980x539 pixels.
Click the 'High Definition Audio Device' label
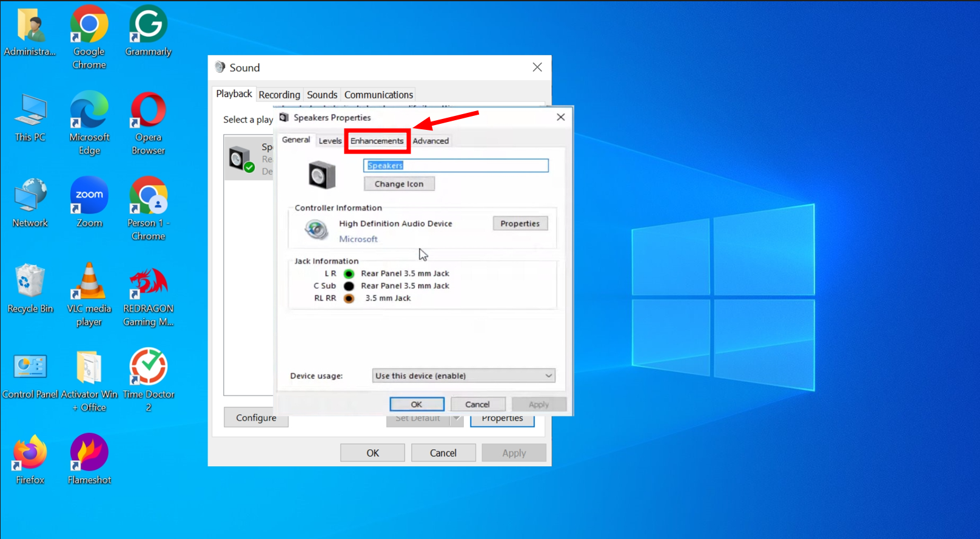coord(395,223)
